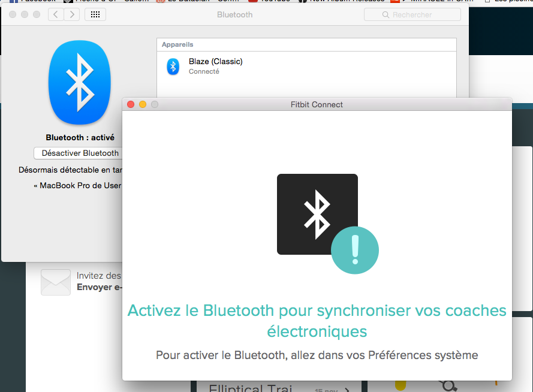This screenshot has width=533, height=392.
Task: Click the 'Invitez des' text on the web page
Action: pyautogui.click(x=99, y=276)
